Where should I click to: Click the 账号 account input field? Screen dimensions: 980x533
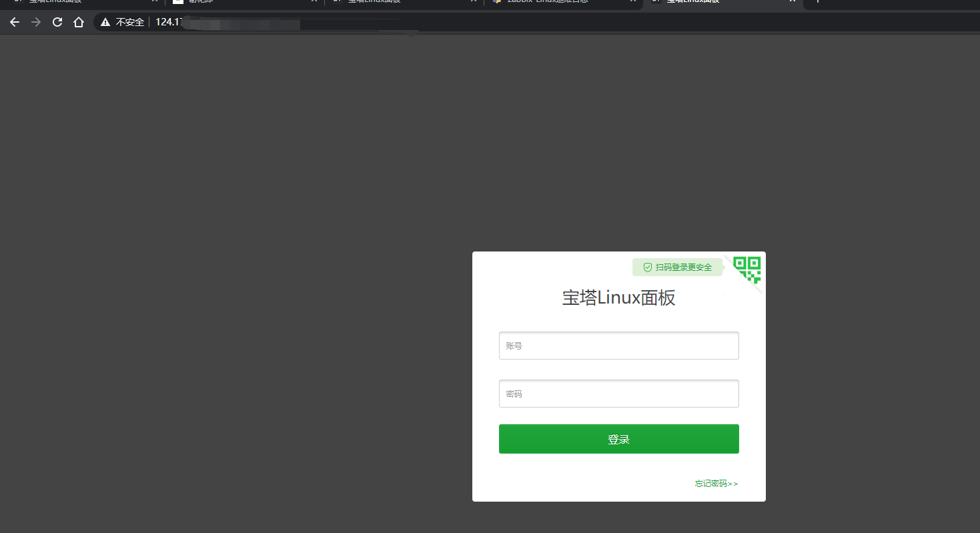tap(618, 346)
